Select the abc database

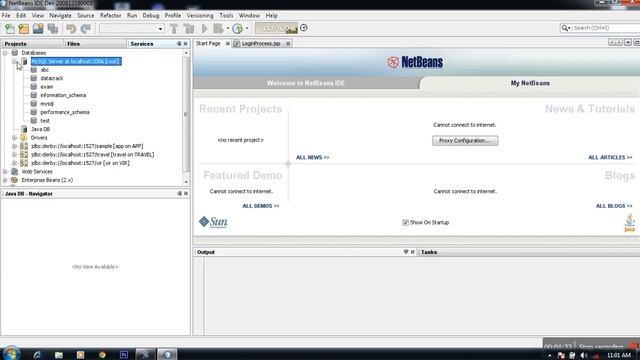point(44,70)
